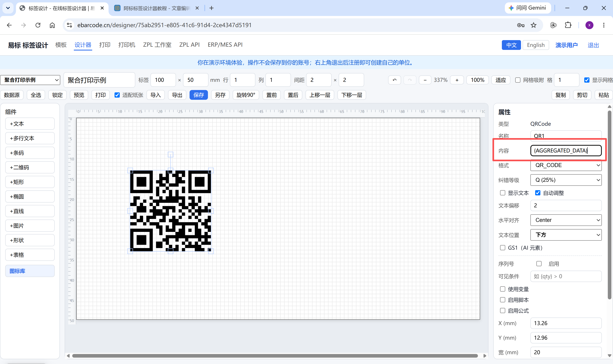This screenshot has width=613, height=364.
Task: Switch to the 模板 menu
Action: tap(61, 45)
